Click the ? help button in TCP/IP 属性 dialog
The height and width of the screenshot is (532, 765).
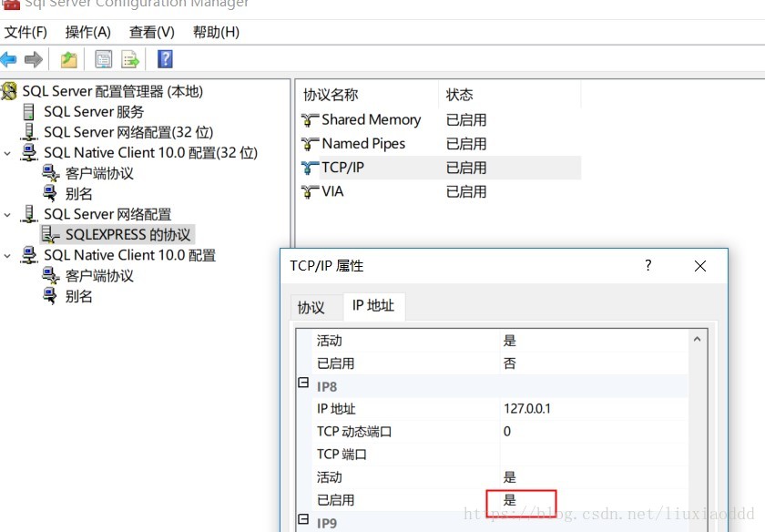tap(648, 265)
